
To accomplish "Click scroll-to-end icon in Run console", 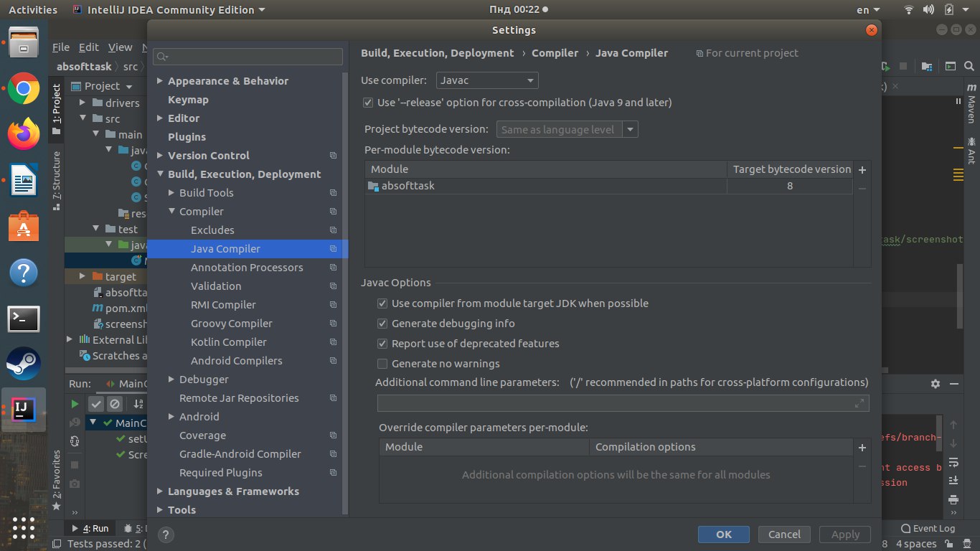I will coord(953,480).
